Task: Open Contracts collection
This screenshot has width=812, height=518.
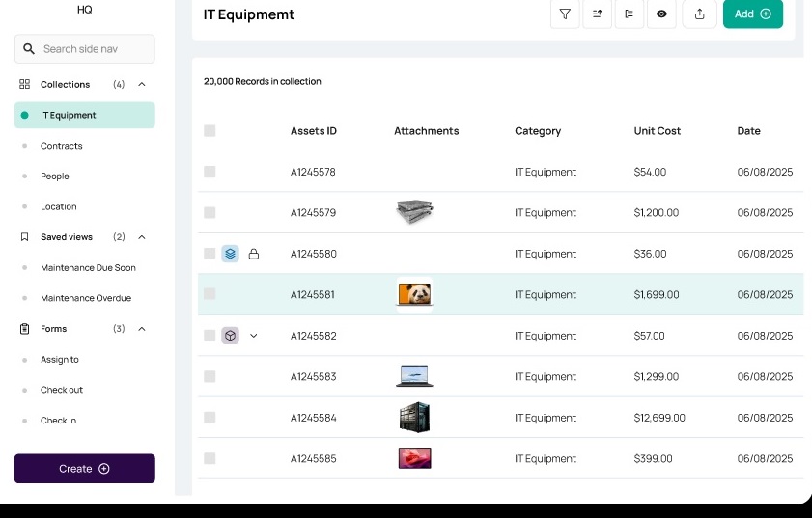Action: (x=62, y=146)
